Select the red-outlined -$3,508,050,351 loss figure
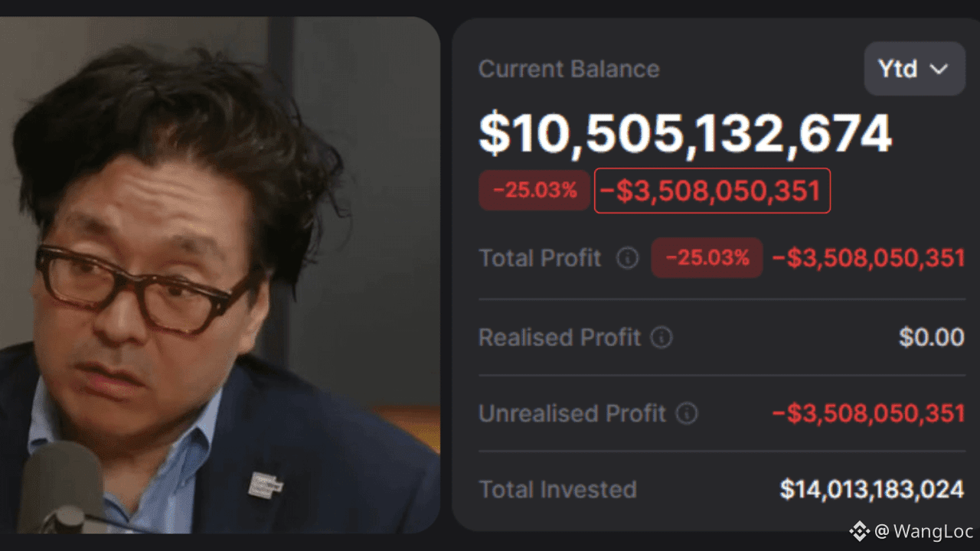980x551 pixels. pos(712,191)
